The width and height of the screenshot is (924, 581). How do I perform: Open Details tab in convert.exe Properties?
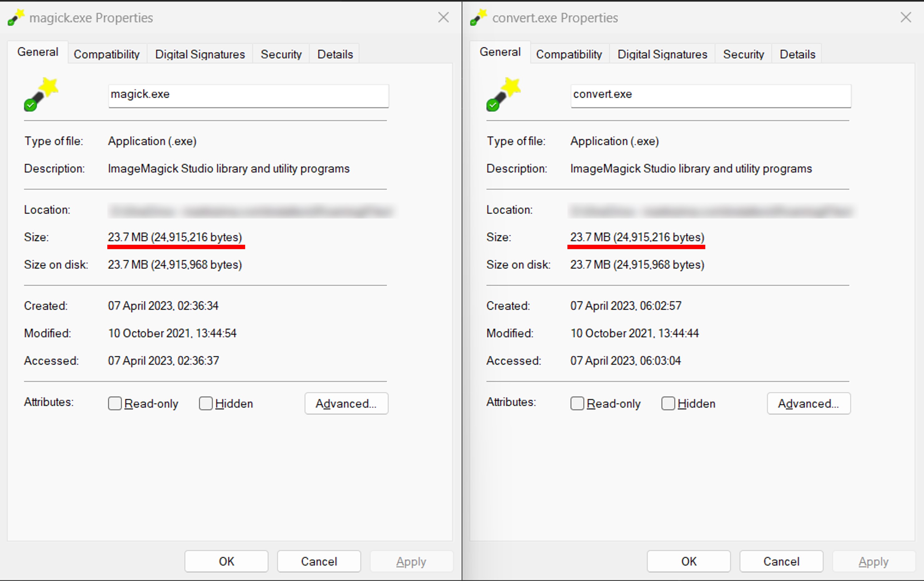(797, 54)
